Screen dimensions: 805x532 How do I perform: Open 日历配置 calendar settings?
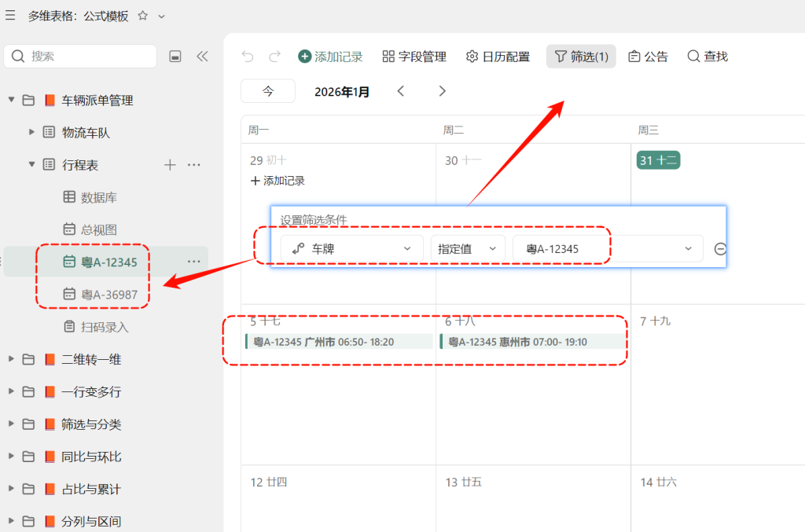tap(498, 57)
